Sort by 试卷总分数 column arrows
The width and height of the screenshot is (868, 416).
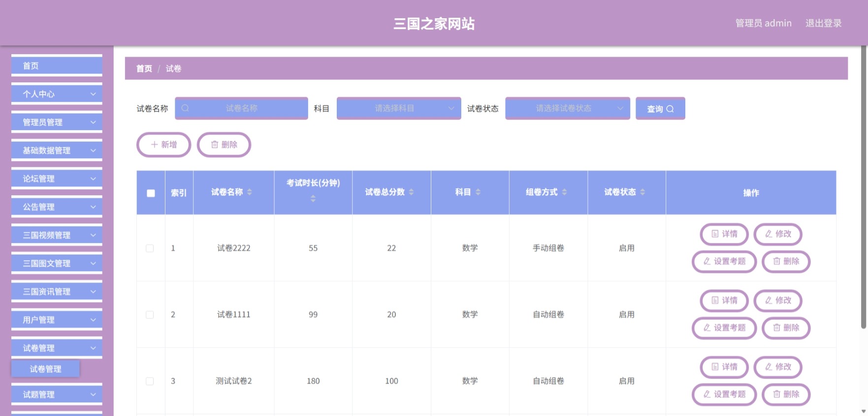411,192
